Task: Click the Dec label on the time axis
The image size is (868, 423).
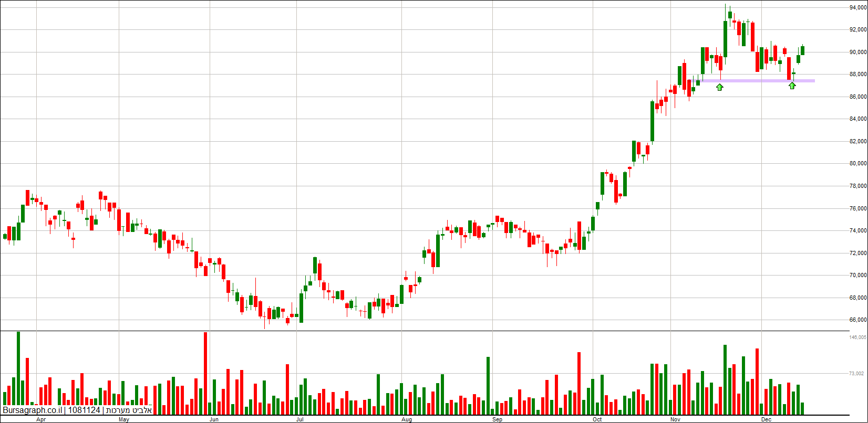Action: click(x=767, y=420)
